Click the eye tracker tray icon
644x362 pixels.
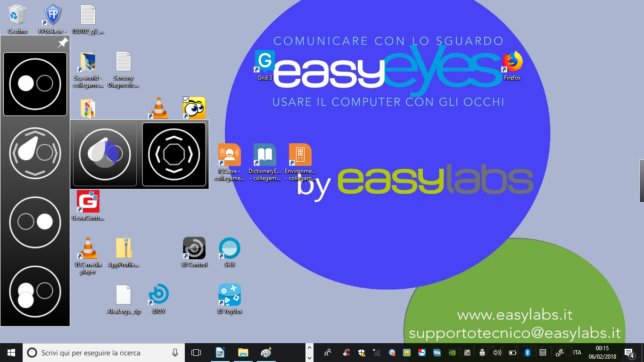point(437,352)
